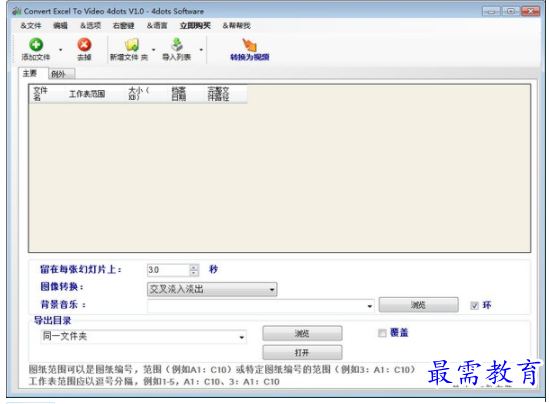The image size is (549, 404).
Task: Click 浏览 button under 导出目录
Action: [x=302, y=333]
